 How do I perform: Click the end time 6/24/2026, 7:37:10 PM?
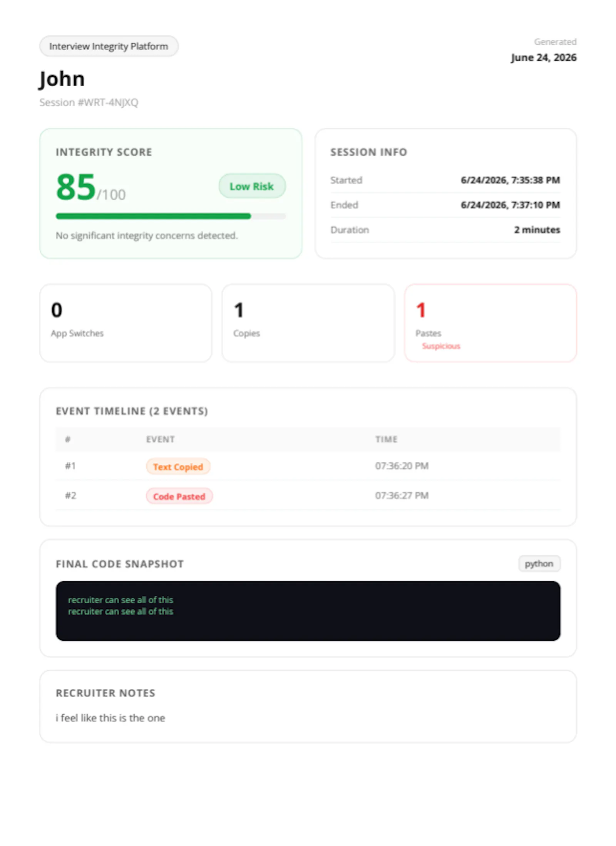point(510,205)
